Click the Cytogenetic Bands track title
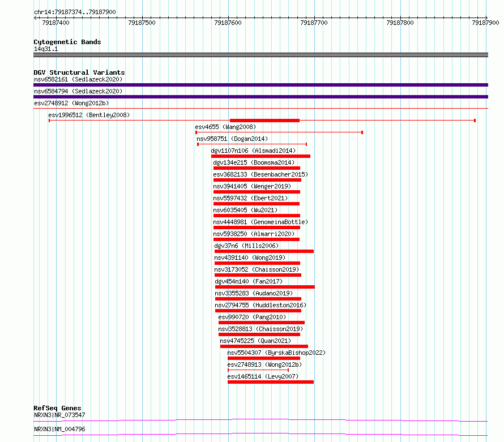The height and width of the screenshot is (442, 504). tap(67, 42)
